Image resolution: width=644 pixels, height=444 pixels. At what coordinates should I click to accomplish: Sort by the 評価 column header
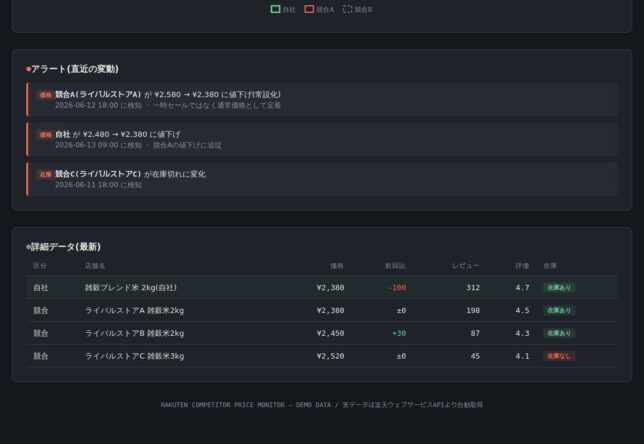coord(522,266)
